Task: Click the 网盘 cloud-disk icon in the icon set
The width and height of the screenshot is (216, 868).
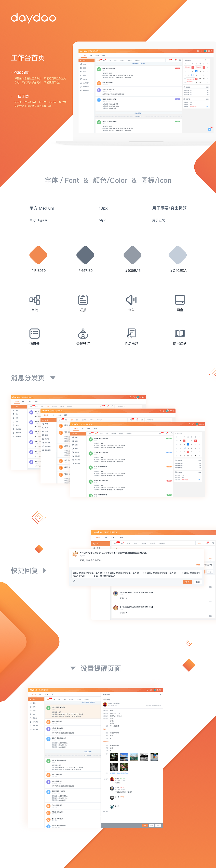Action: 180,300
